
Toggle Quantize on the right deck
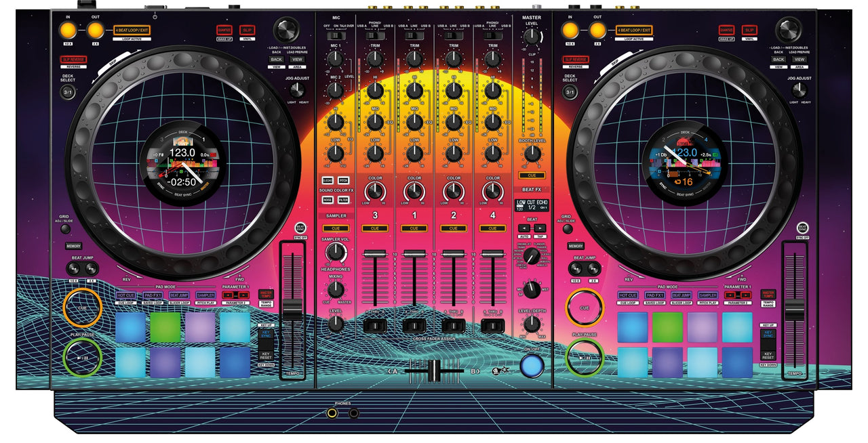click(726, 30)
